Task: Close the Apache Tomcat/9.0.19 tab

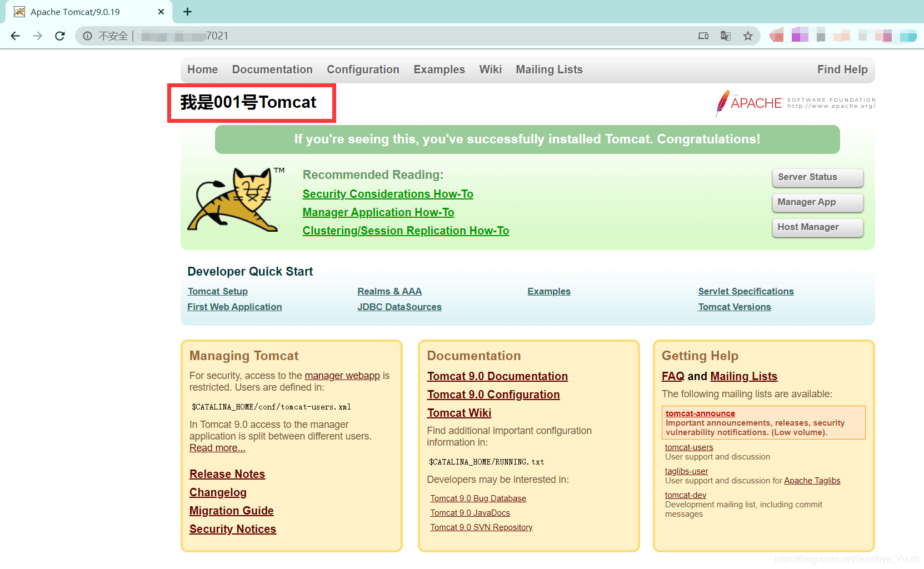Action: coord(161,12)
